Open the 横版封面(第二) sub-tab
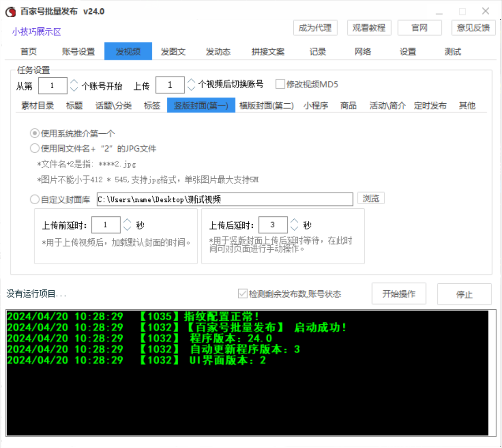 [x=266, y=106]
